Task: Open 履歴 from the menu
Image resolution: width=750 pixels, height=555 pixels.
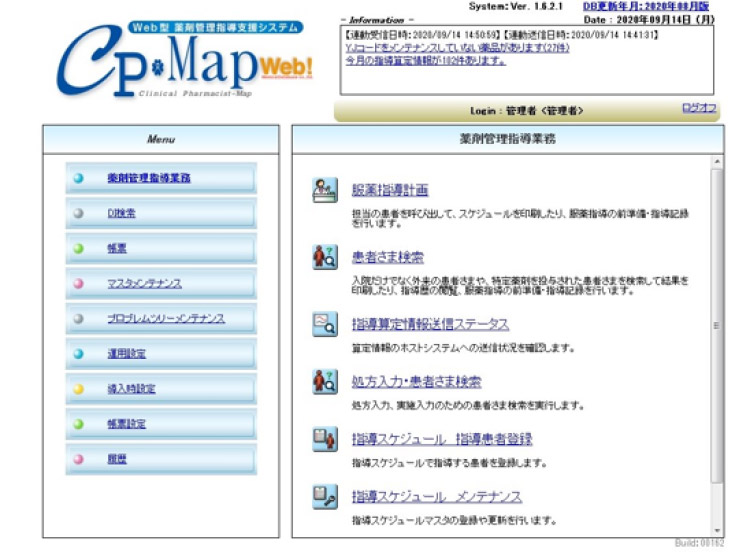Action: coord(117,458)
